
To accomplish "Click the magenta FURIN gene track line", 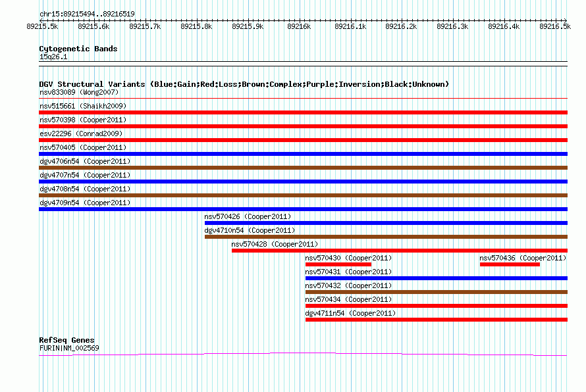I will [303, 354].
